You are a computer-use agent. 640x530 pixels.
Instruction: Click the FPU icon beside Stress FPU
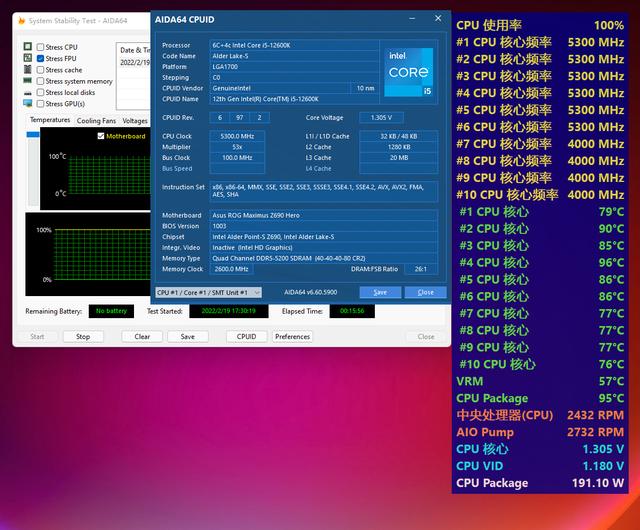28,58
